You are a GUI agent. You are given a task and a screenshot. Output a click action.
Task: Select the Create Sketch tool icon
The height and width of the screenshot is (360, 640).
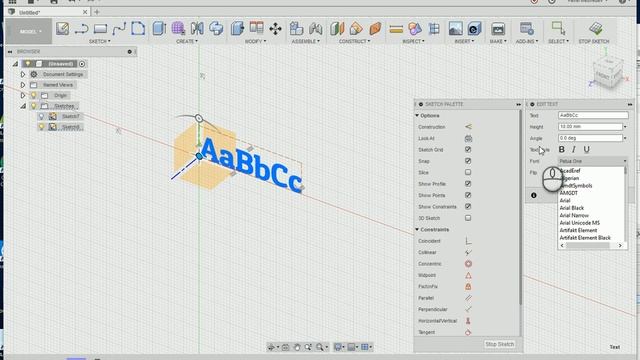tap(62, 29)
